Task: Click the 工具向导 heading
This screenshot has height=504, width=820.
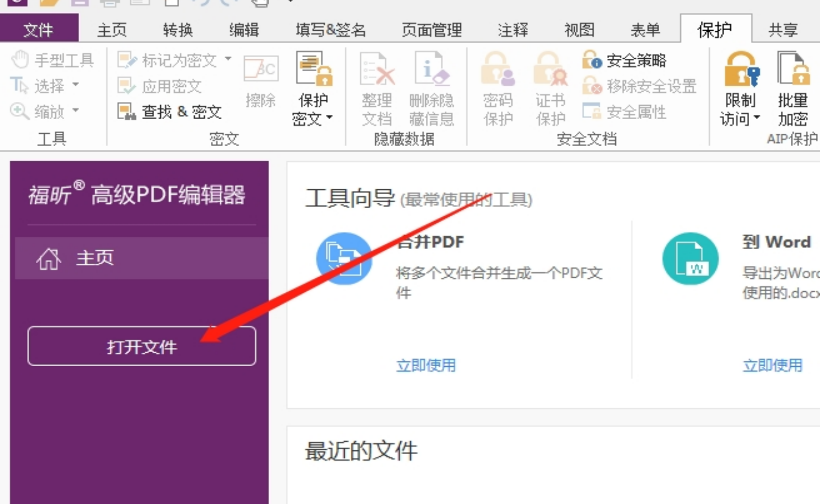Action: coord(350,198)
